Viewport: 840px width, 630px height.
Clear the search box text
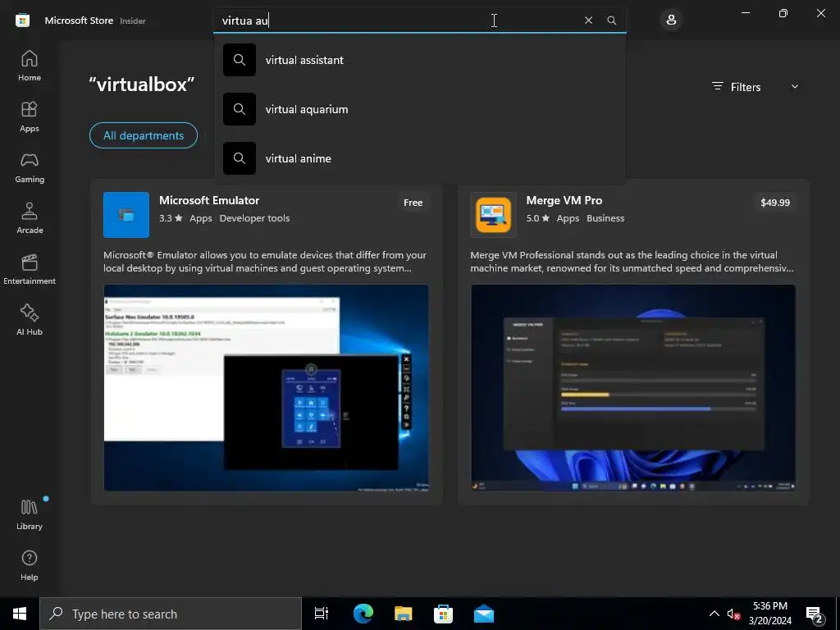point(588,21)
